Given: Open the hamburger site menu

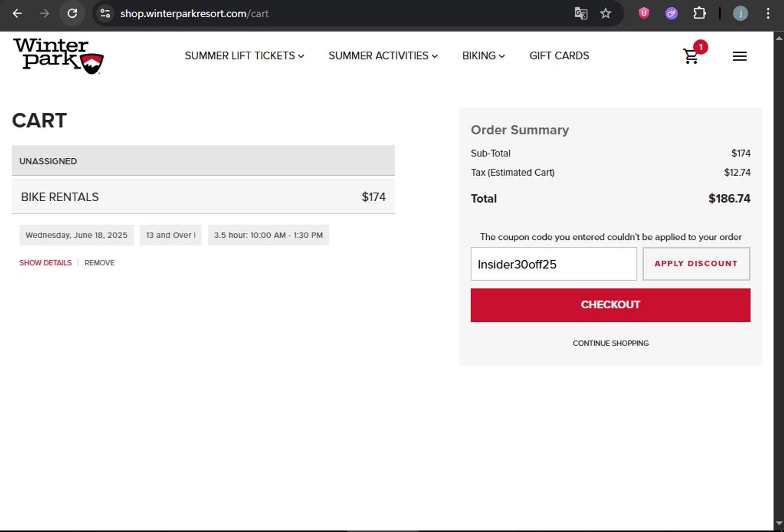Looking at the screenshot, I should click(740, 56).
